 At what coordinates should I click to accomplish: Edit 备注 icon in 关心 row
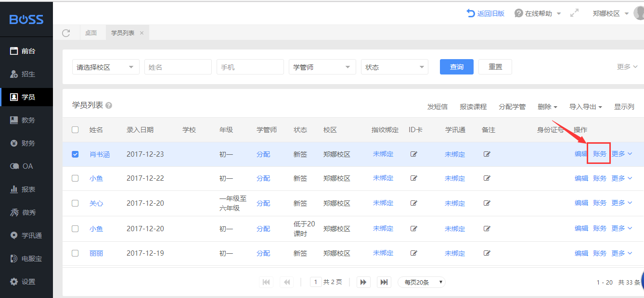pyautogui.click(x=487, y=203)
